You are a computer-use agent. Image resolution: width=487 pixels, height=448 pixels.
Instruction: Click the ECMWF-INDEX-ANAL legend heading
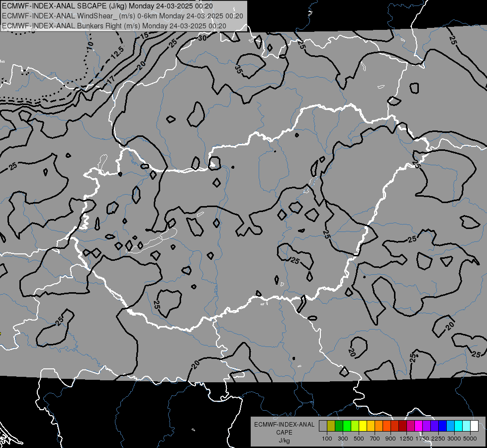[284, 425]
